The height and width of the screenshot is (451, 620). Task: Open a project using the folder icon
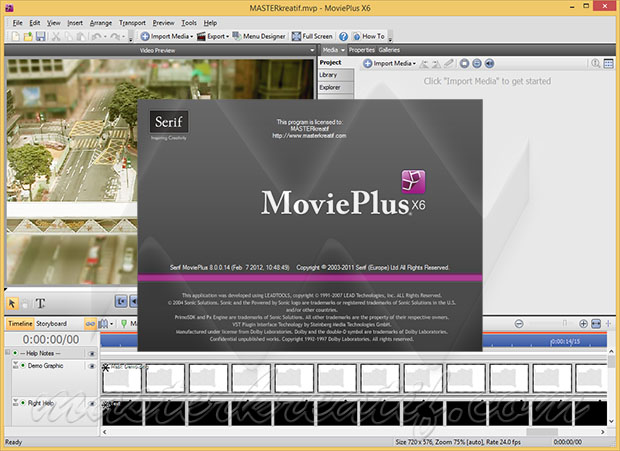pos(28,37)
